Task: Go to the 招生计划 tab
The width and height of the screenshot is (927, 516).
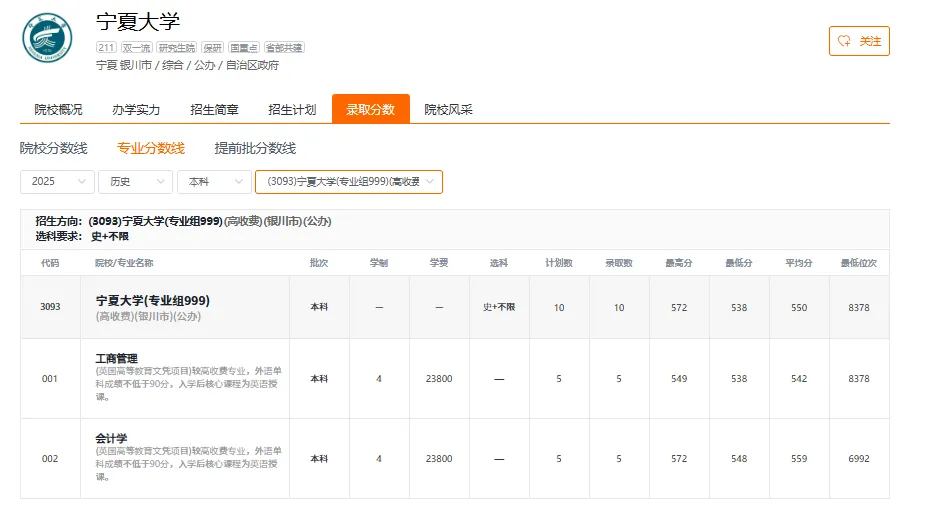Action: tap(292, 109)
